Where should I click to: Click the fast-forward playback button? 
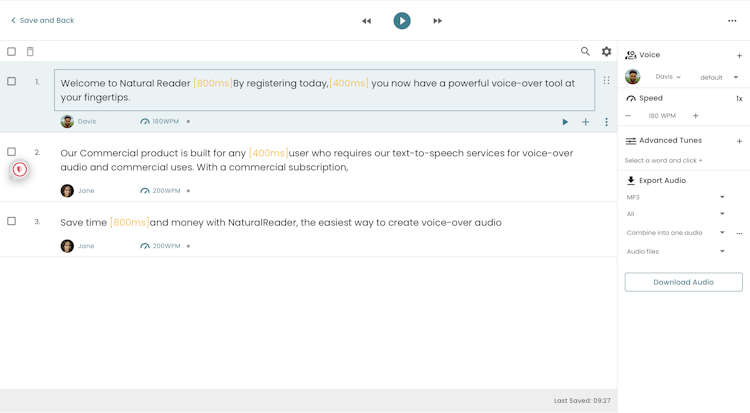pyautogui.click(x=437, y=21)
